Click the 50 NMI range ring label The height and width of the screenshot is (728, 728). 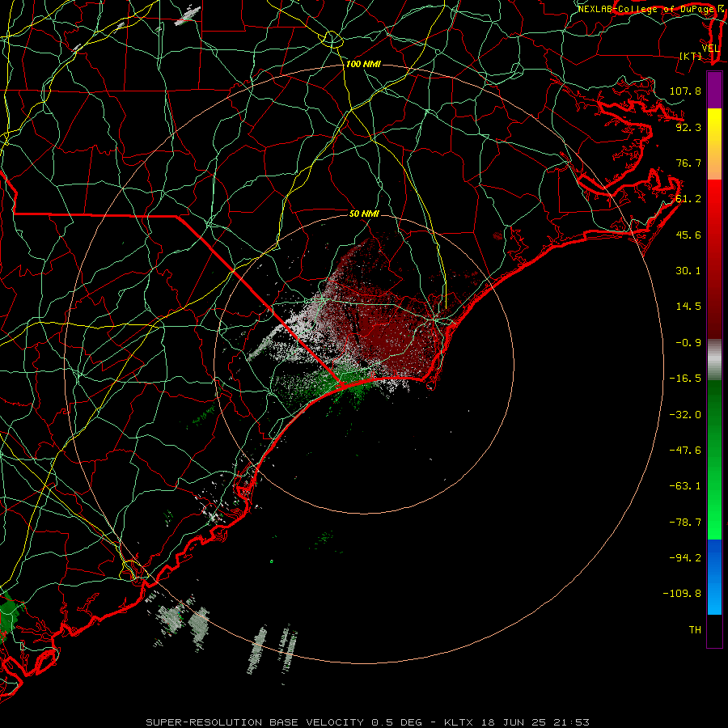pyautogui.click(x=364, y=214)
